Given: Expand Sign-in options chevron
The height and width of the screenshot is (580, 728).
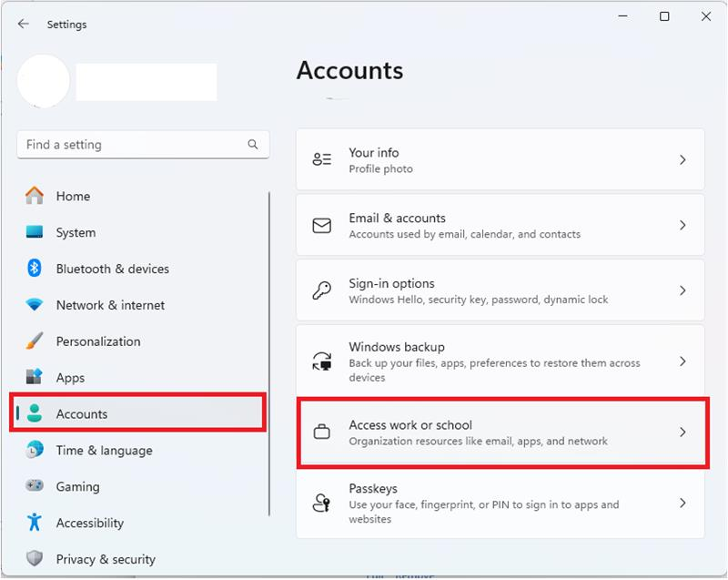Looking at the screenshot, I should click(682, 290).
